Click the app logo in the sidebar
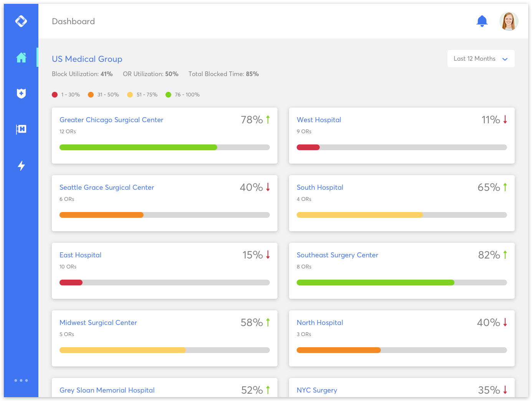The width and height of the screenshot is (532, 401). coord(21,21)
